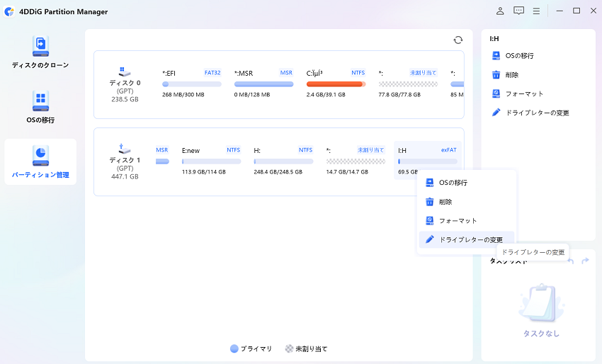Open the ディスクのクローン sidebar tool
Viewport: 602px width, 364px height.
pos(40,52)
